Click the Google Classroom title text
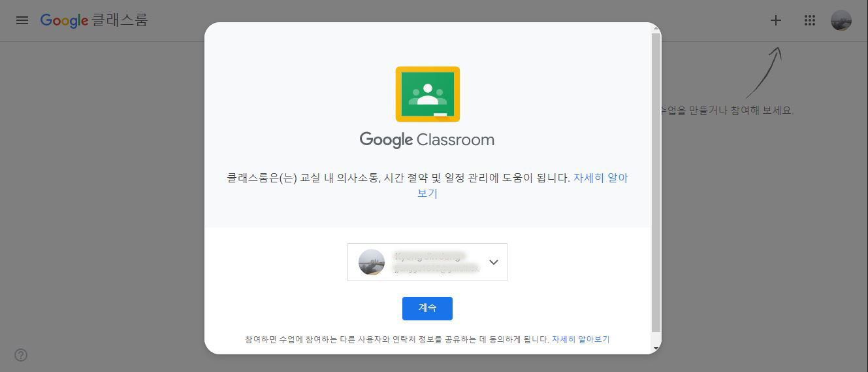Screen dimensions: 868x372 coord(427,140)
